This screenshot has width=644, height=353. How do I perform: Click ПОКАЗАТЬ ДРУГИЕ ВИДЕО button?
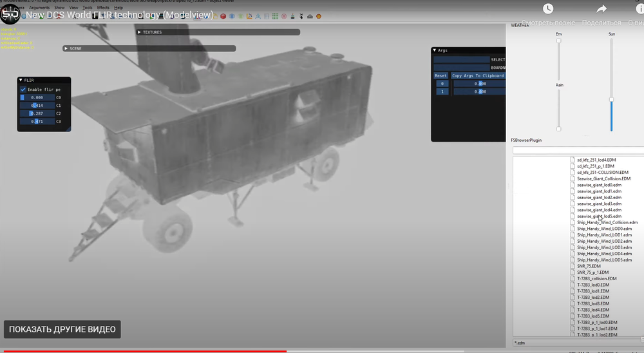(62, 329)
